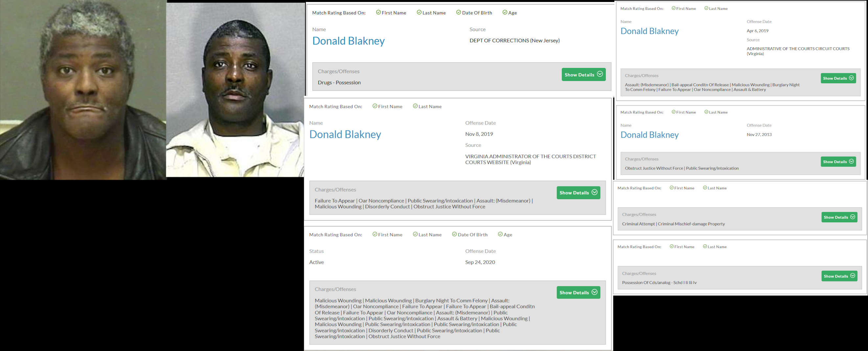Screen dimensions: 868x351
Task: Open Donald Blakney Nov 27, 2013 record link
Action: [x=649, y=134]
